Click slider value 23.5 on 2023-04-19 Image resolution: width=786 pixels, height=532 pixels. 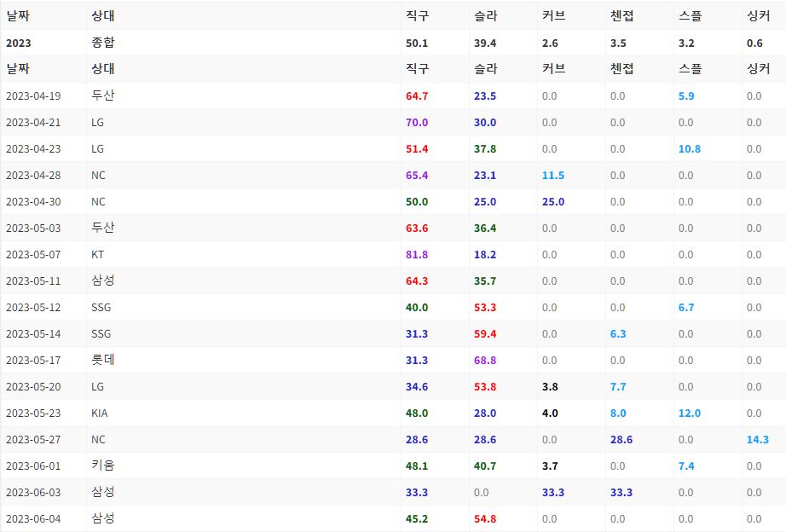pyautogui.click(x=485, y=95)
